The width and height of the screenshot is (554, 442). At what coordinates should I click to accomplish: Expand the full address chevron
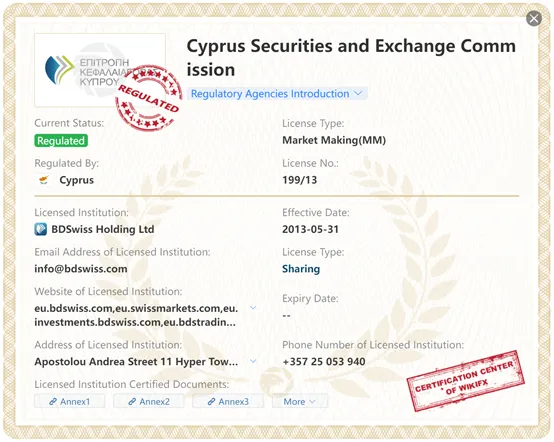(x=253, y=361)
